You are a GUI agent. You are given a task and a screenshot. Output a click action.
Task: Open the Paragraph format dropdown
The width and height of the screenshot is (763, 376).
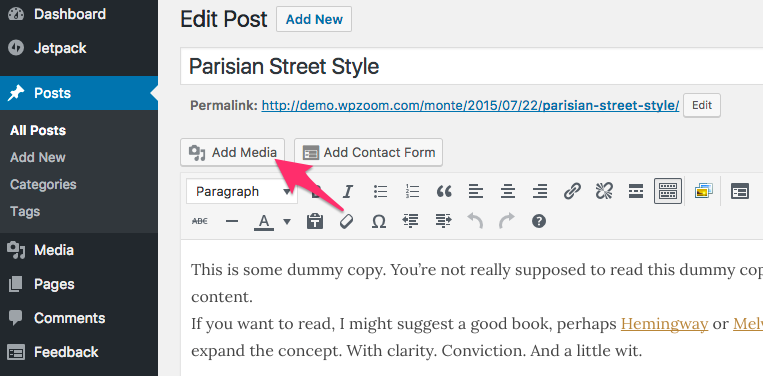click(242, 192)
